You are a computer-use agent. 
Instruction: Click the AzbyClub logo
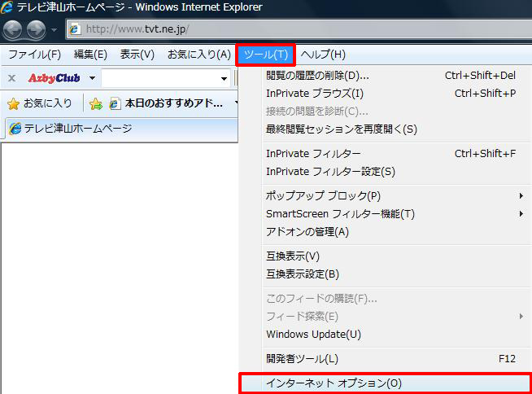[x=55, y=78]
